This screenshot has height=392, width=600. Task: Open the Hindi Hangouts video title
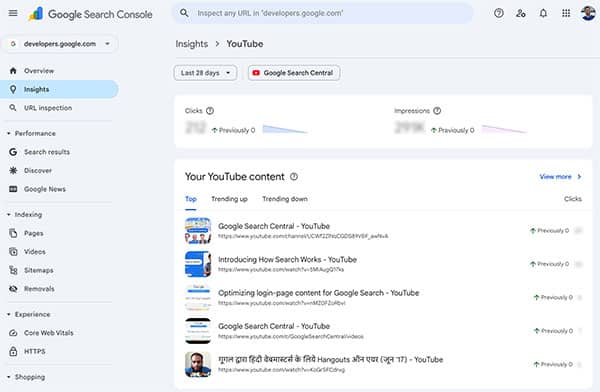(331, 359)
